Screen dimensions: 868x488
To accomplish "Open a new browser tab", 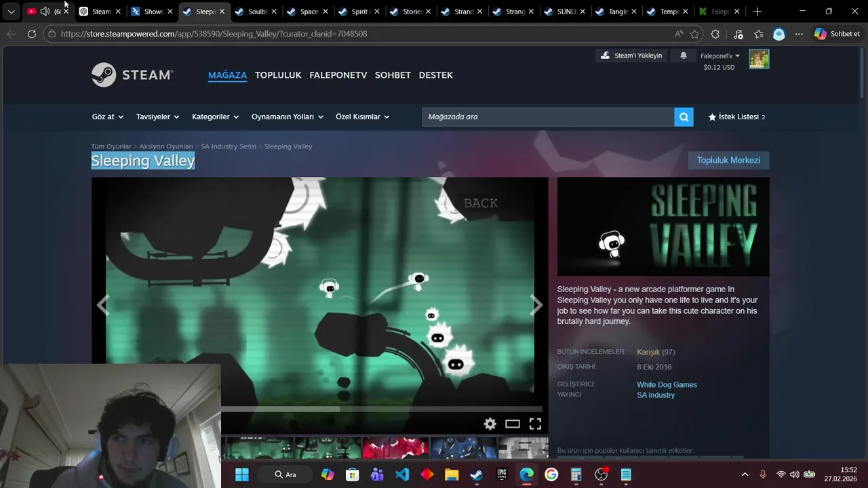I will pyautogui.click(x=757, y=12).
